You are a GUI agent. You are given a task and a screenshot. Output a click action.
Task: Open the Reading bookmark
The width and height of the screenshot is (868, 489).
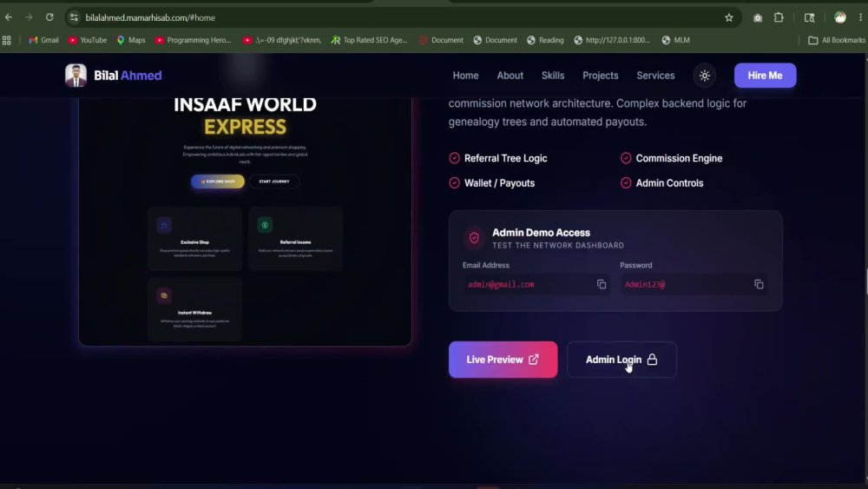[x=545, y=41]
